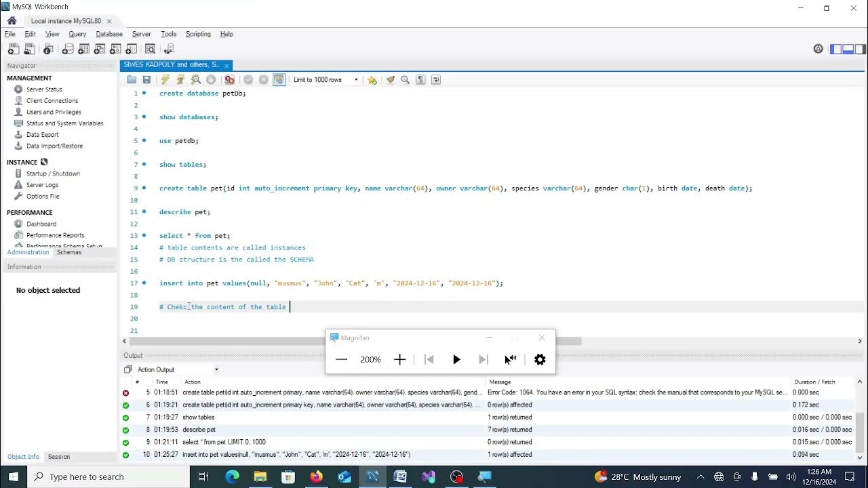Open Server Logs in Navigator

(42, 185)
